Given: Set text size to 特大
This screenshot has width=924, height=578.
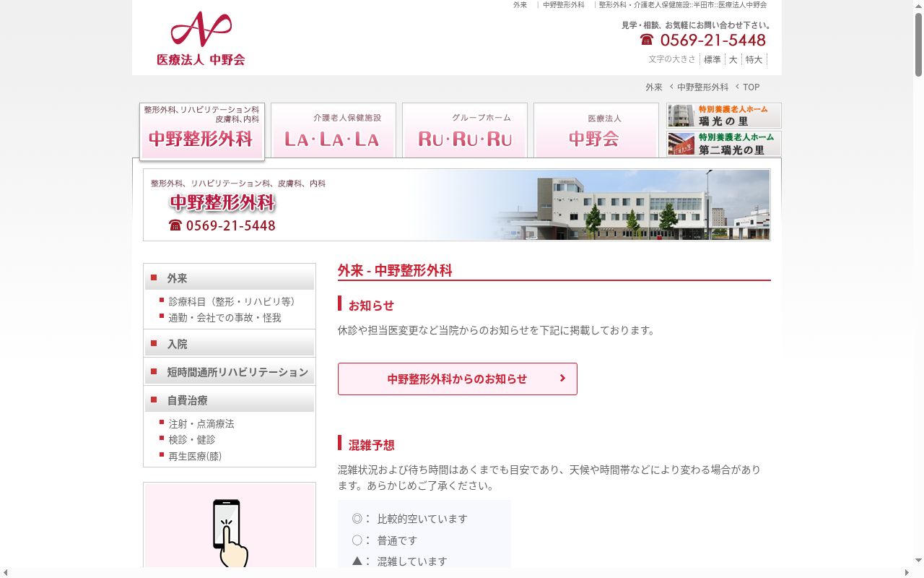Looking at the screenshot, I should point(754,59).
